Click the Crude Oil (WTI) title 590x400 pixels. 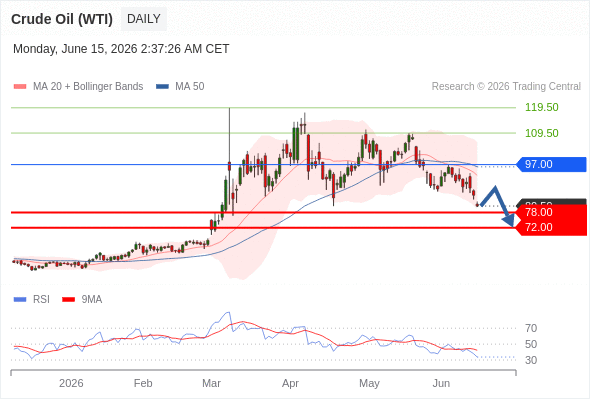coord(62,19)
